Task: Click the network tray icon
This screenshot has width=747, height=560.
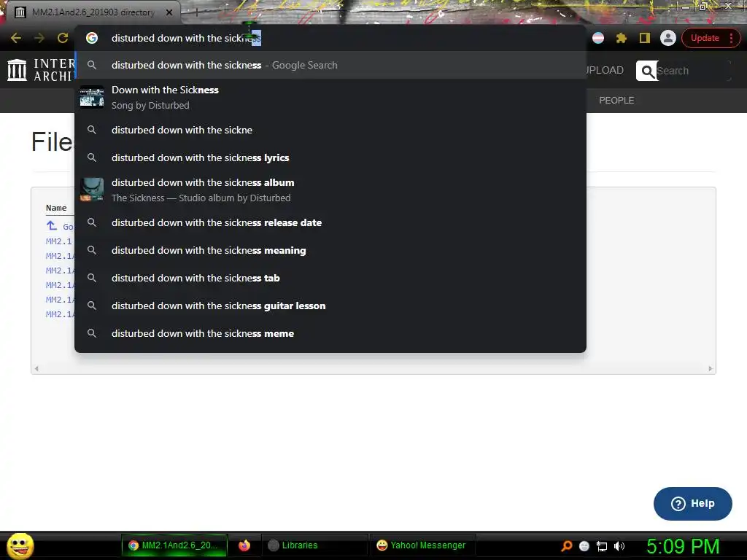Action: (x=602, y=546)
